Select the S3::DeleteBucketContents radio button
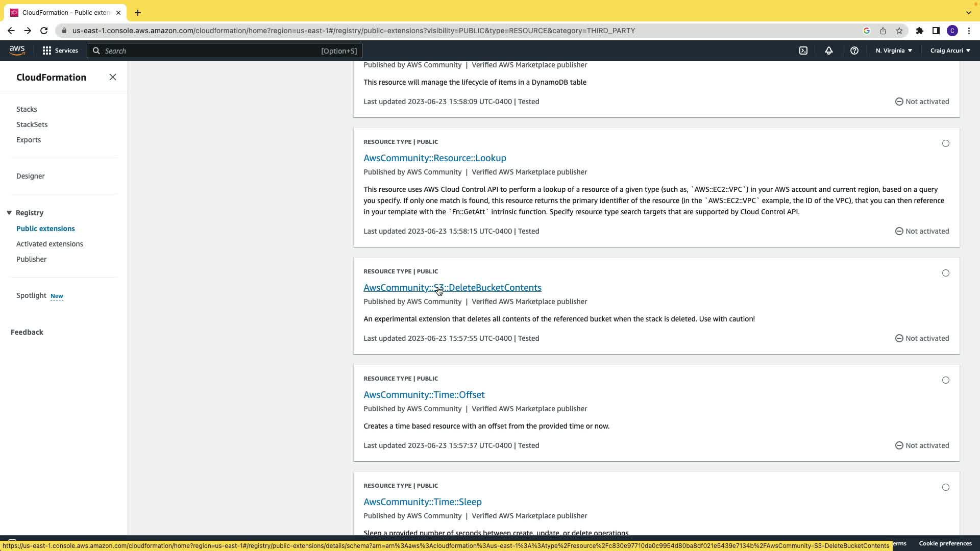This screenshot has height=551, width=980. click(946, 273)
